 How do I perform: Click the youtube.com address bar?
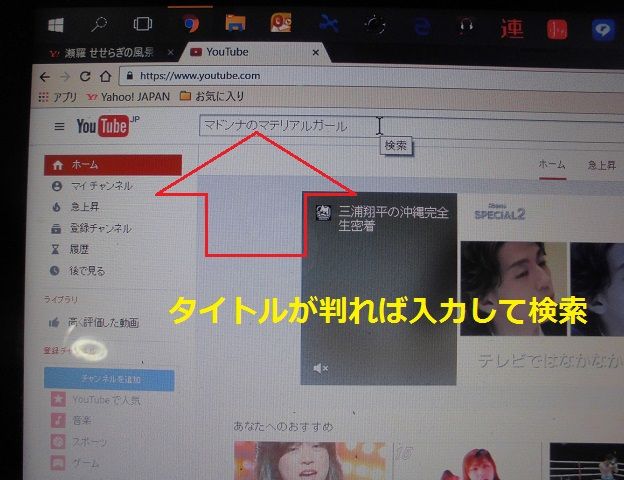pos(370,77)
